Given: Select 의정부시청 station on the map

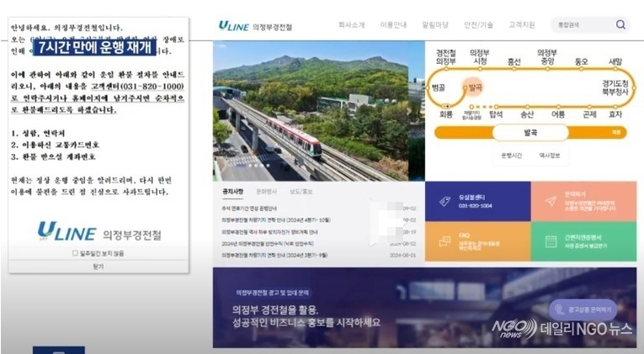Looking at the screenshot, I should click(x=480, y=58).
